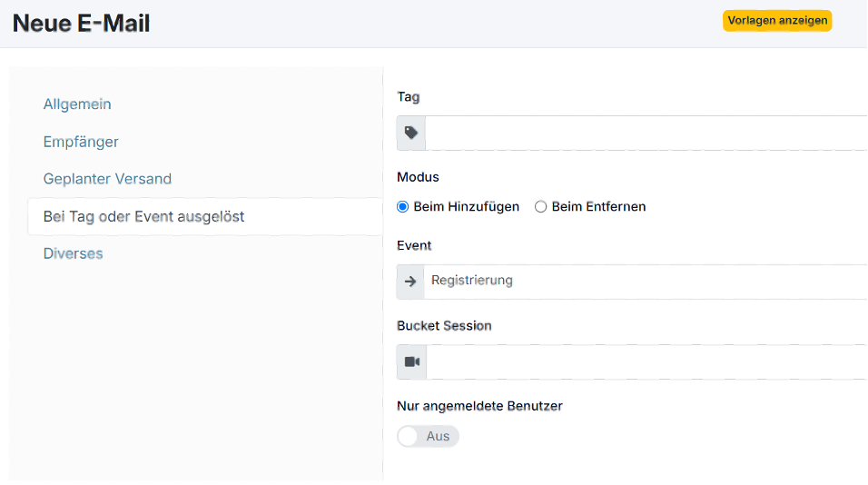
Task: Go to the Empfänger section
Action: point(81,142)
